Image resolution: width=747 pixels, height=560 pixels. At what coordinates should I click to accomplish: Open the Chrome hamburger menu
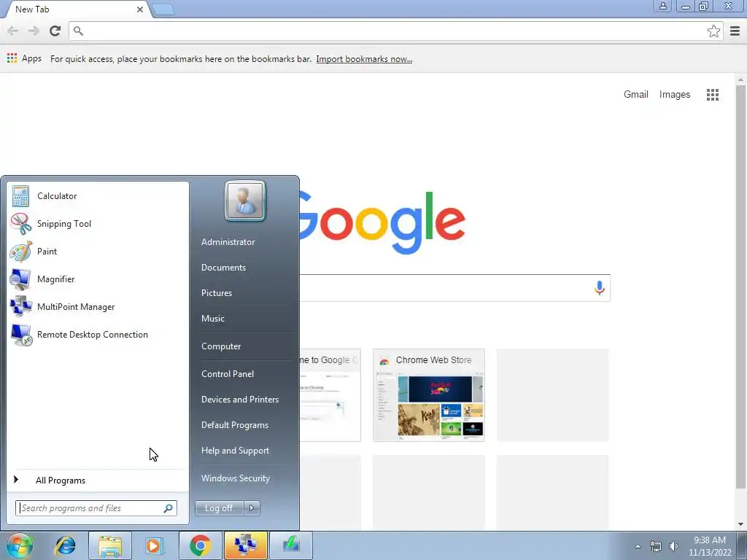735,31
